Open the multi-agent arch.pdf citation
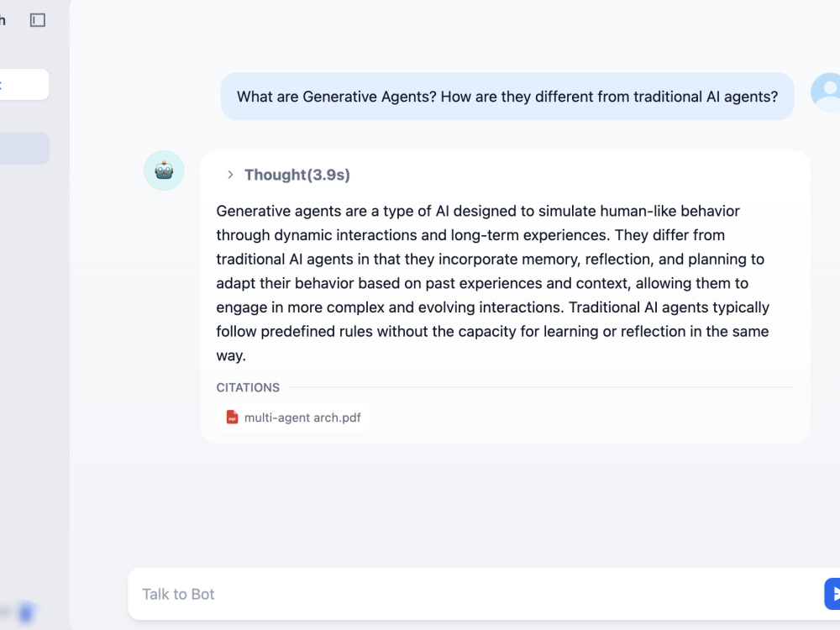 [293, 417]
